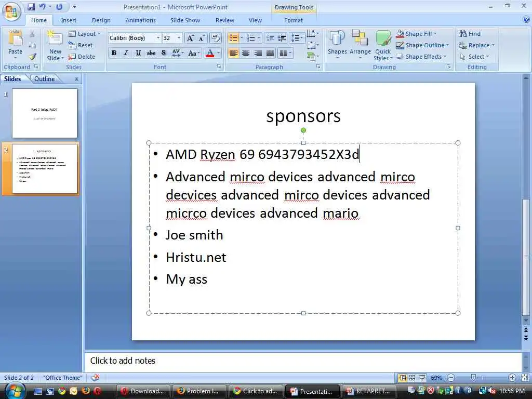
Task: Toggle bold formatting
Action: pos(114,53)
